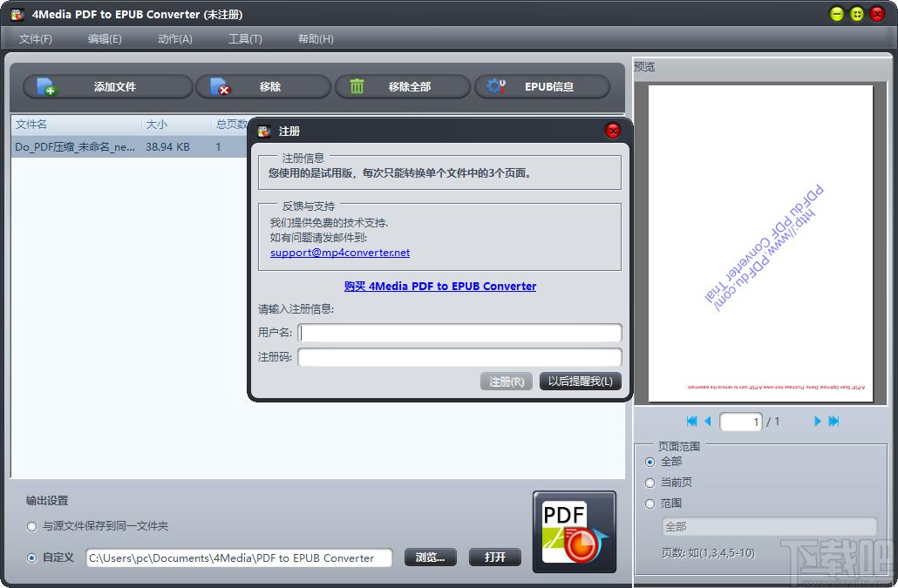Select 当前页 page range option
The height and width of the screenshot is (588, 898).
(650, 483)
